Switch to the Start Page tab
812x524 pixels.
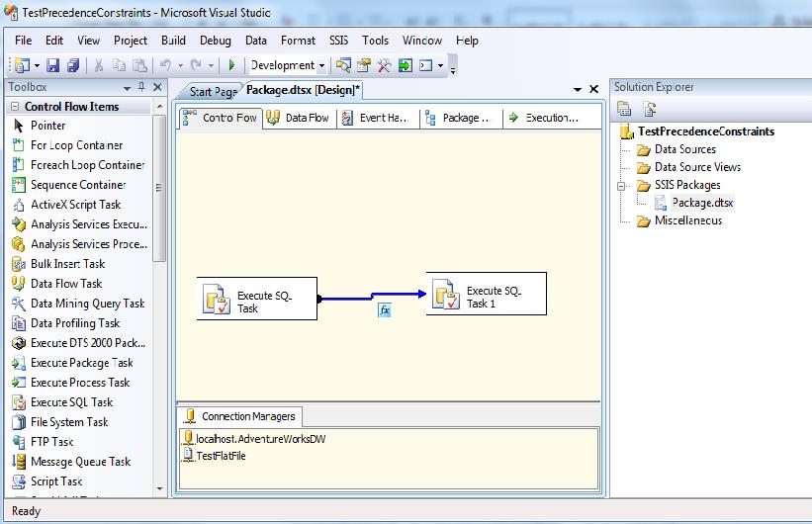pyautogui.click(x=212, y=91)
